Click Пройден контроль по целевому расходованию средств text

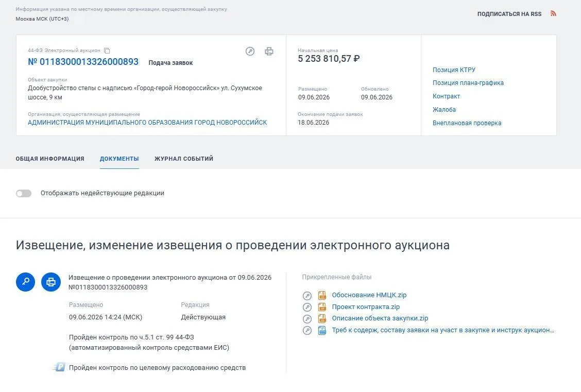(x=158, y=368)
